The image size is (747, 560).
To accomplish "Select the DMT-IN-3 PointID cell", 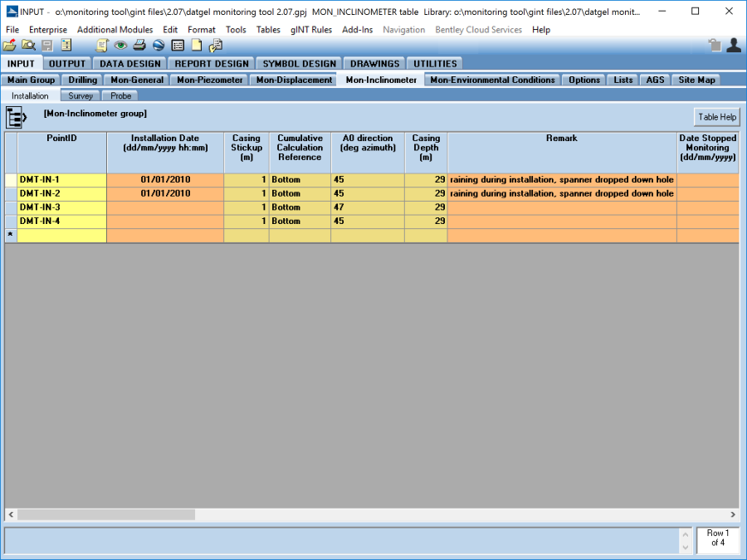I will click(x=61, y=207).
